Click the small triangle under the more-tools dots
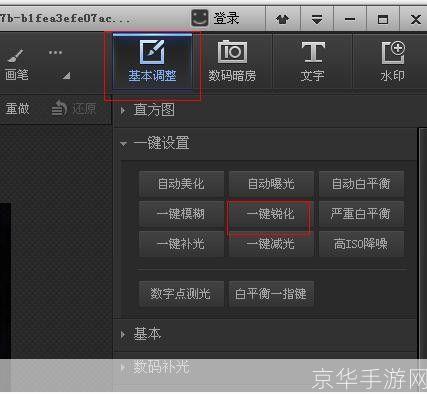Screen dimensions: 427x395 click(66, 76)
